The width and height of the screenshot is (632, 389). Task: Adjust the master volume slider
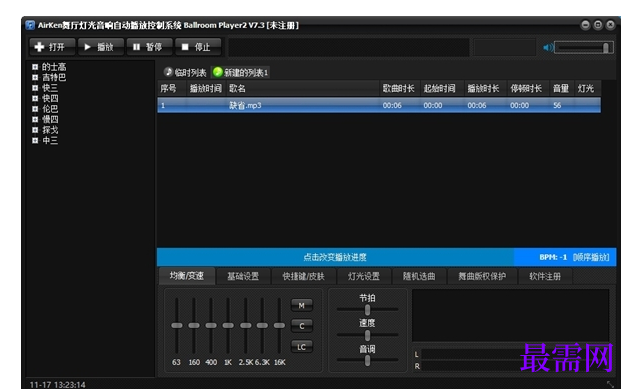pos(584,48)
